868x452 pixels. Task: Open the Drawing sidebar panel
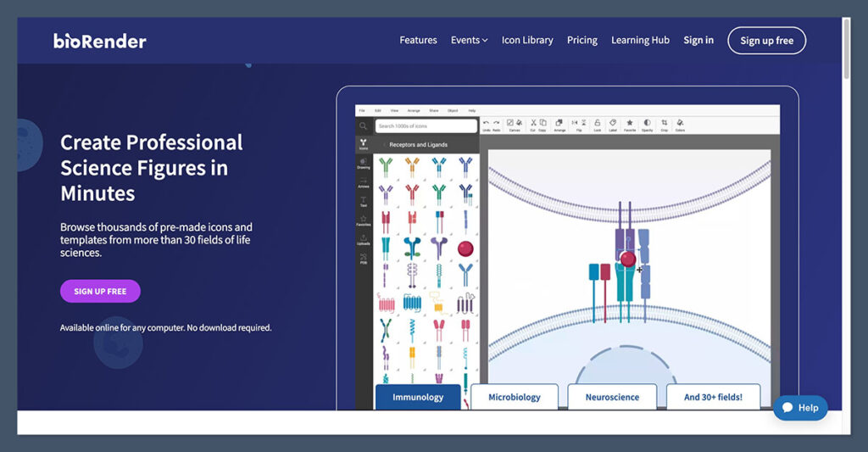pos(363,164)
